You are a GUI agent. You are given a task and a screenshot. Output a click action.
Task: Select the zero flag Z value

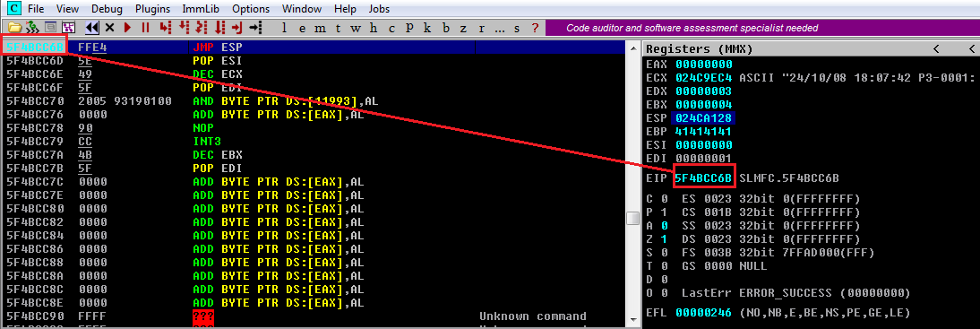point(664,239)
